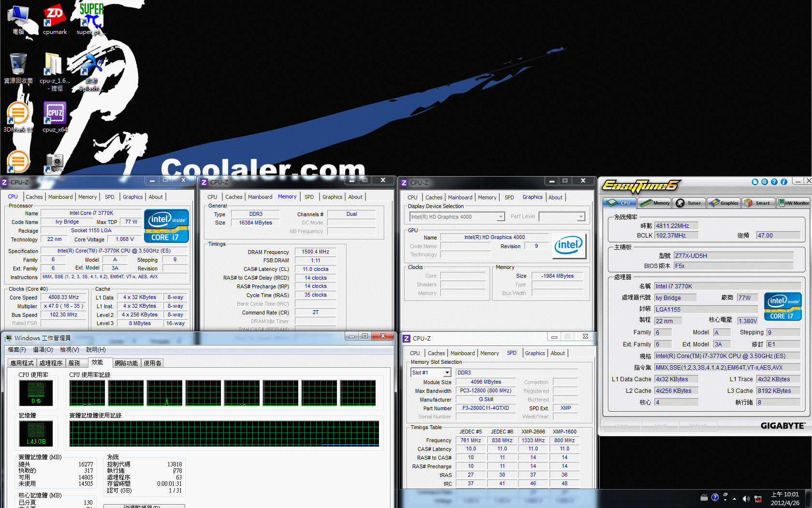Click CPU usage meter in Task Manager
The width and height of the screenshot is (812, 508).
point(36,392)
